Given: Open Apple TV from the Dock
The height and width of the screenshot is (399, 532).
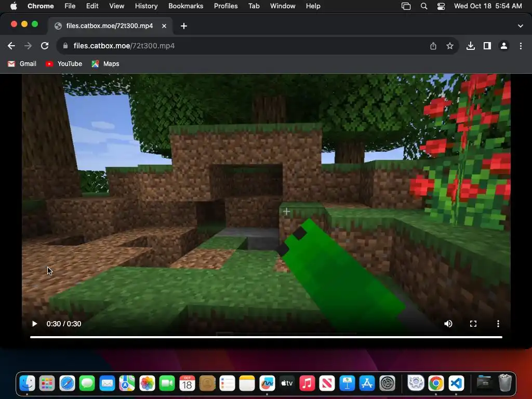Looking at the screenshot, I should (287, 383).
